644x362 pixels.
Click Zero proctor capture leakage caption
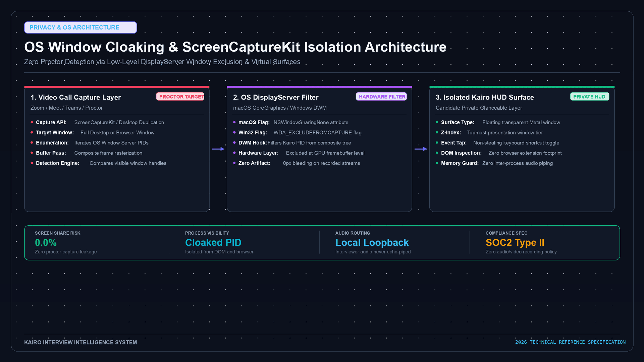click(66, 252)
